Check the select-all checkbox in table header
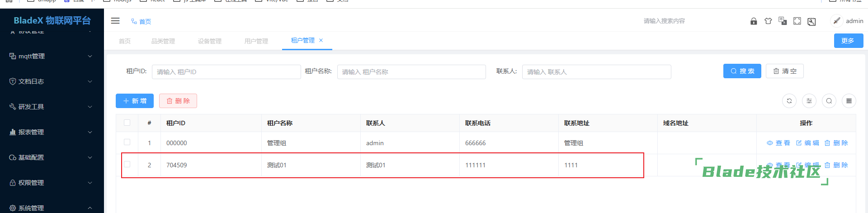 pyautogui.click(x=127, y=123)
